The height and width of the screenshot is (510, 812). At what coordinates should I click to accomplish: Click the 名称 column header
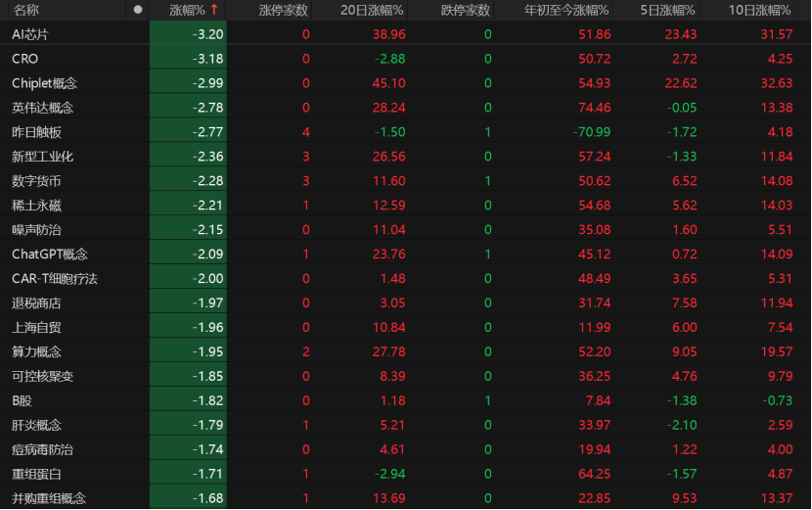coord(26,10)
